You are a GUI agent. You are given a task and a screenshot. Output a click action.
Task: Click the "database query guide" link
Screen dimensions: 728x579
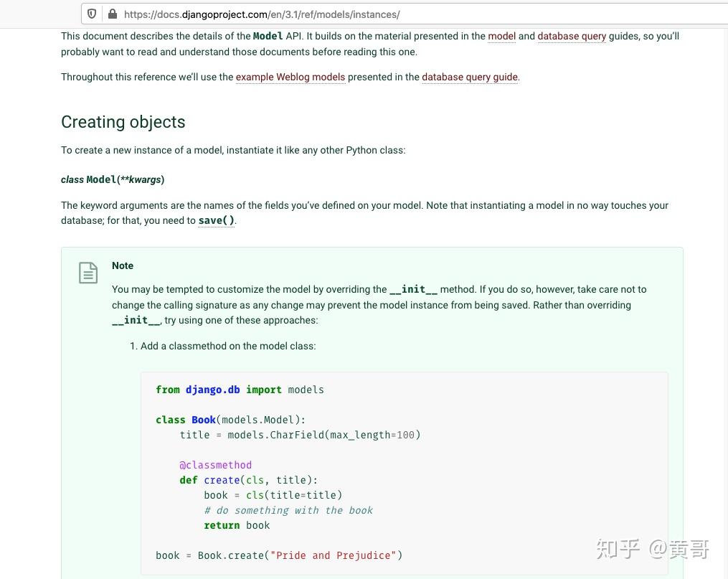tap(470, 77)
